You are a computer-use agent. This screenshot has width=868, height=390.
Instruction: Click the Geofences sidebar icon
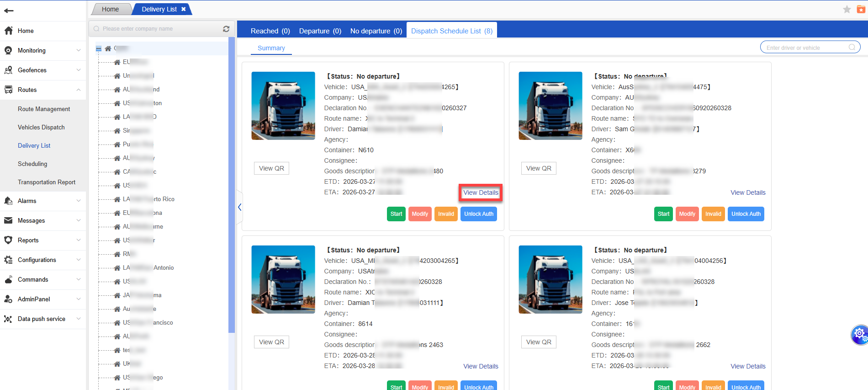(8, 70)
